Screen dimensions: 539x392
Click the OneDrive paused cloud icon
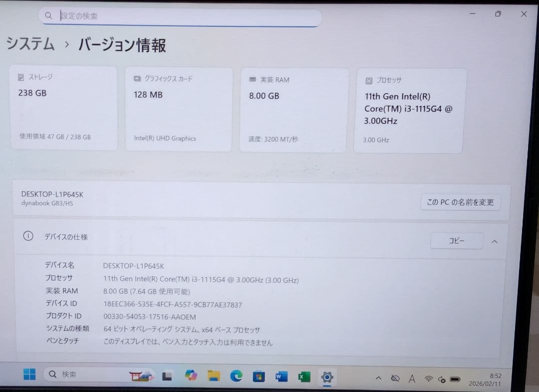pos(395,379)
